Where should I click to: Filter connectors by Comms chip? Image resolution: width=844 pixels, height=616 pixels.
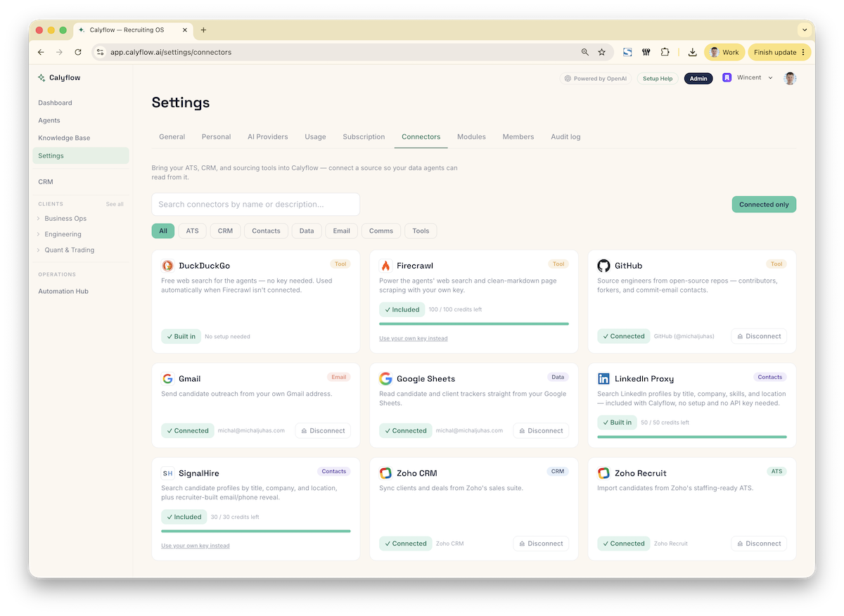click(381, 231)
